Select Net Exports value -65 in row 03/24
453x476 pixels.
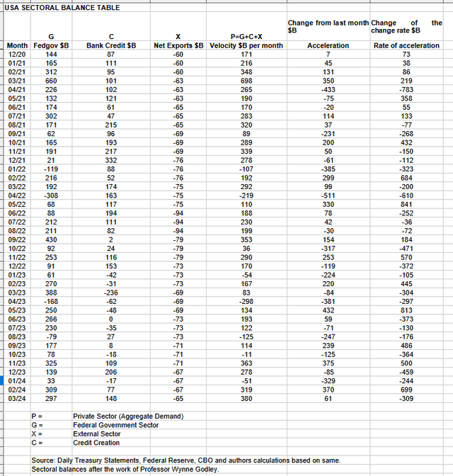click(178, 398)
